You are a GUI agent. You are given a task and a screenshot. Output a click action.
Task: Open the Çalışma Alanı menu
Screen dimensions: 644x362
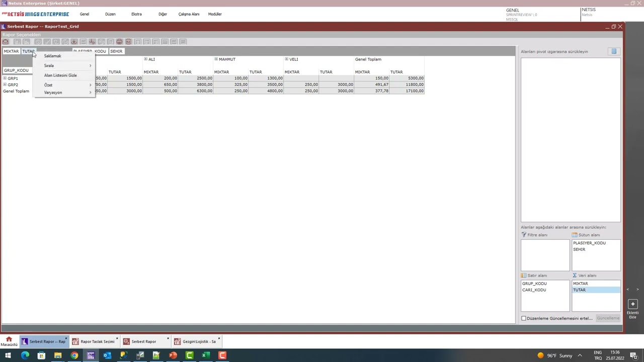click(189, 14)
